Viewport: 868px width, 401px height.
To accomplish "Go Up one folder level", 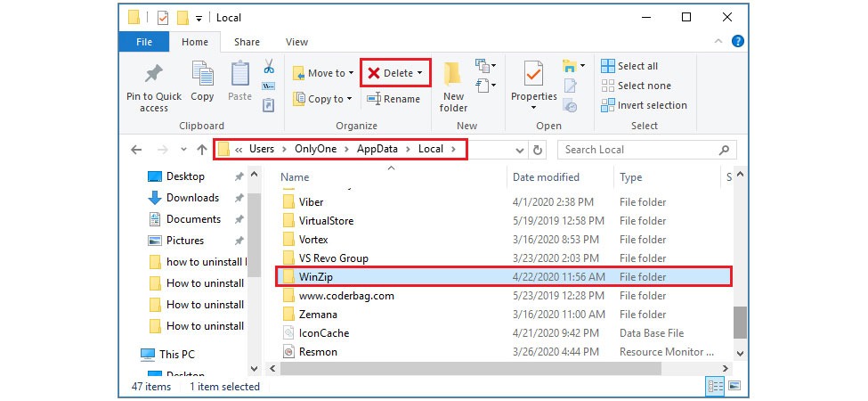I will point(202,150).
